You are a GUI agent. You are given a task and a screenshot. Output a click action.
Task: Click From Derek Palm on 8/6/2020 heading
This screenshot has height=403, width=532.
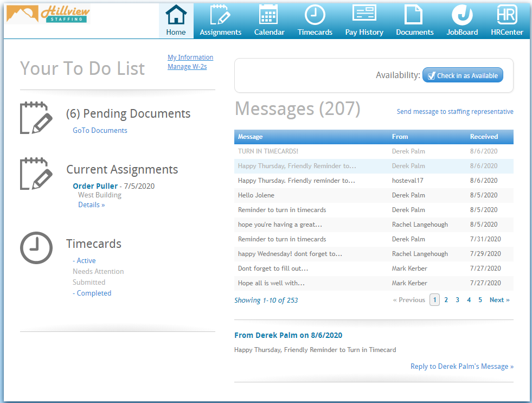click(288, 335)
